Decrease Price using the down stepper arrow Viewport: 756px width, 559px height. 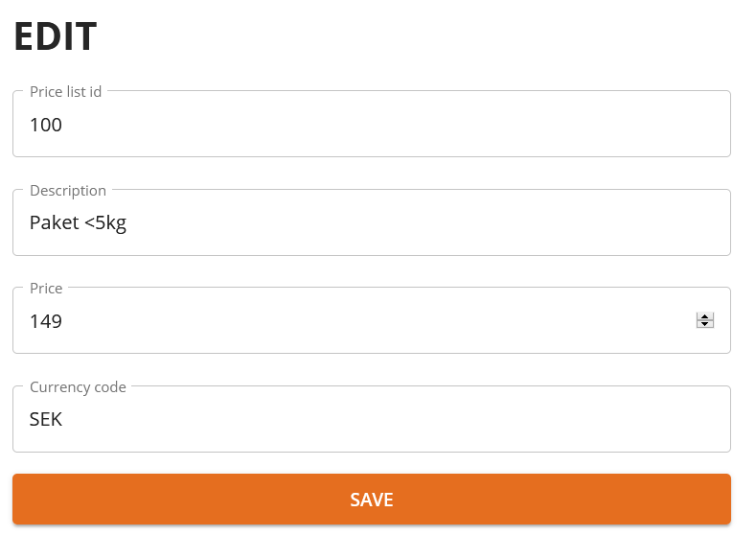(705, 324)
